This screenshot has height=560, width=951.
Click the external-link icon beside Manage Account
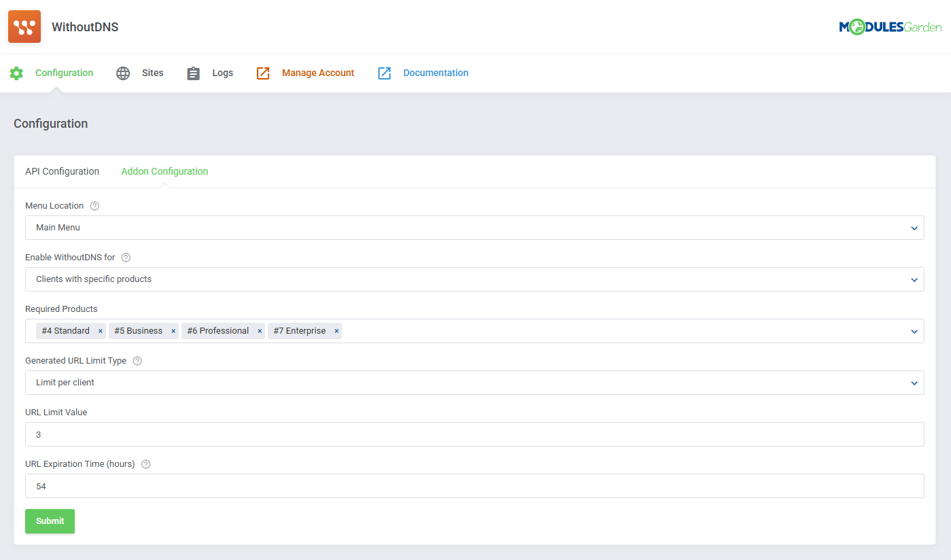point(263,73)
